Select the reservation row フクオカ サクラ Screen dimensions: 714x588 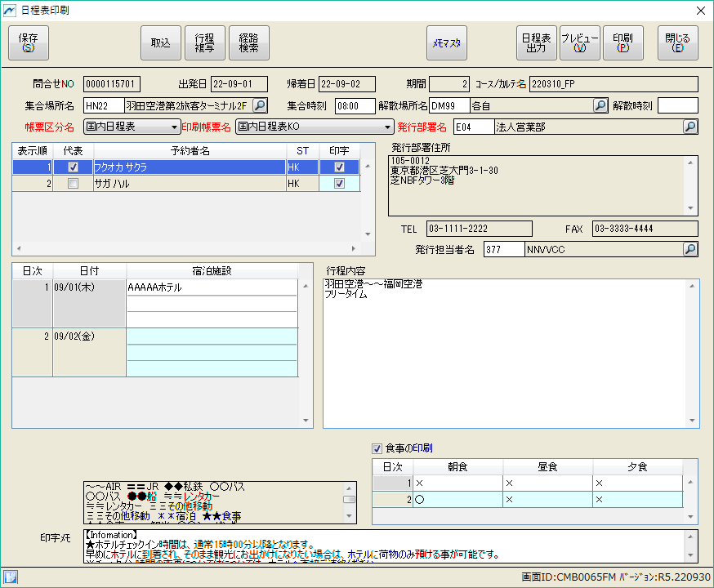[185, 167]
